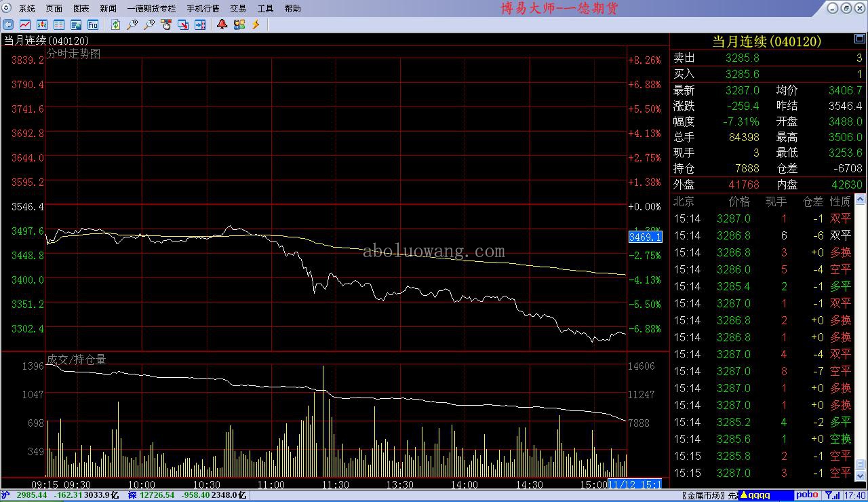The image size is (868, 502).
Task: Open the red alarm bell alert icon
Action: (x=222, y=24)
